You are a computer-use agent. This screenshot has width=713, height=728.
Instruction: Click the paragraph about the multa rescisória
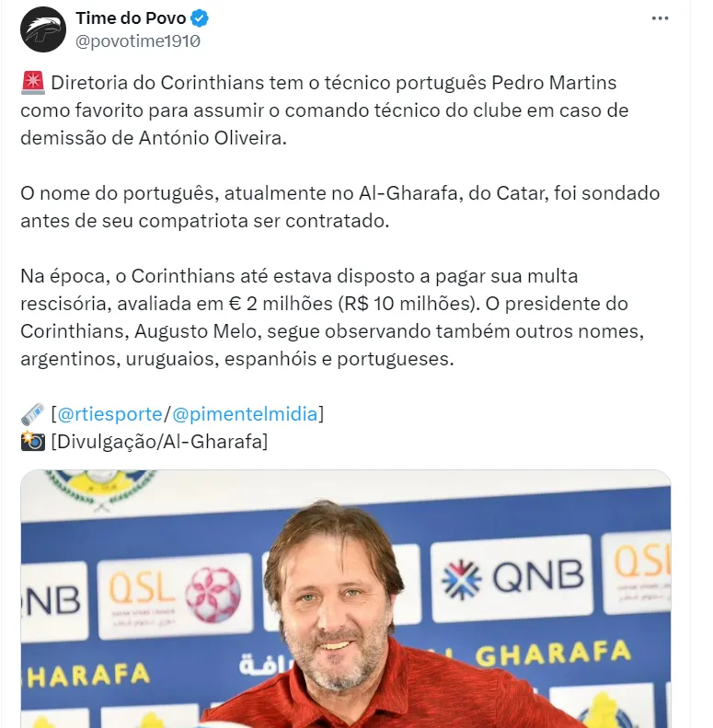pyautogui.click(x=332, y=318)
